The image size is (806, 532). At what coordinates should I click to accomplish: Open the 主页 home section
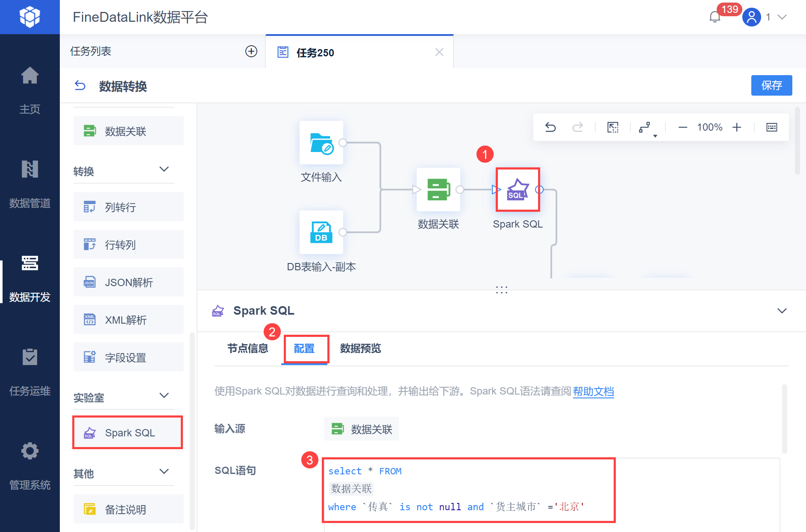[30, 91]
